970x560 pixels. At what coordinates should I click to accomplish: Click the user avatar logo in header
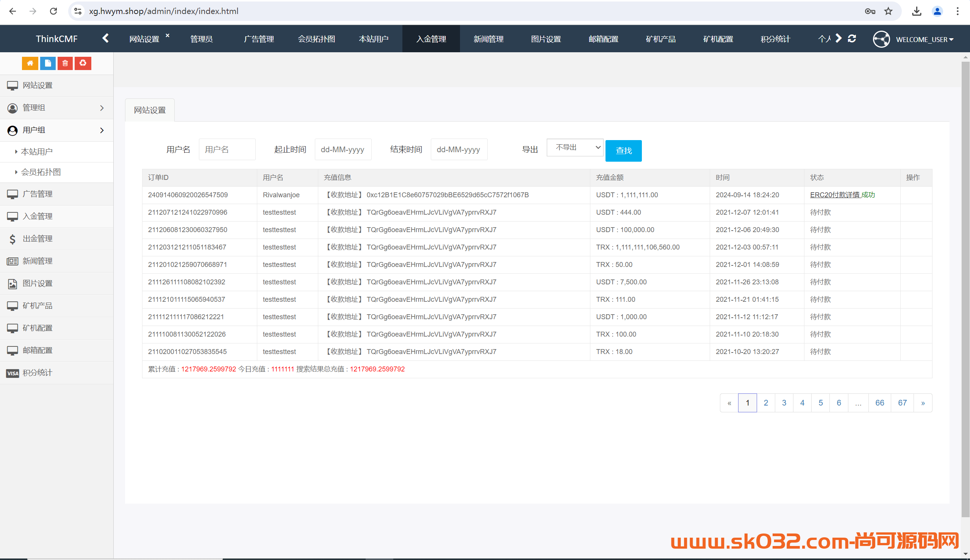pyautogui.click(x=881, y=39)
